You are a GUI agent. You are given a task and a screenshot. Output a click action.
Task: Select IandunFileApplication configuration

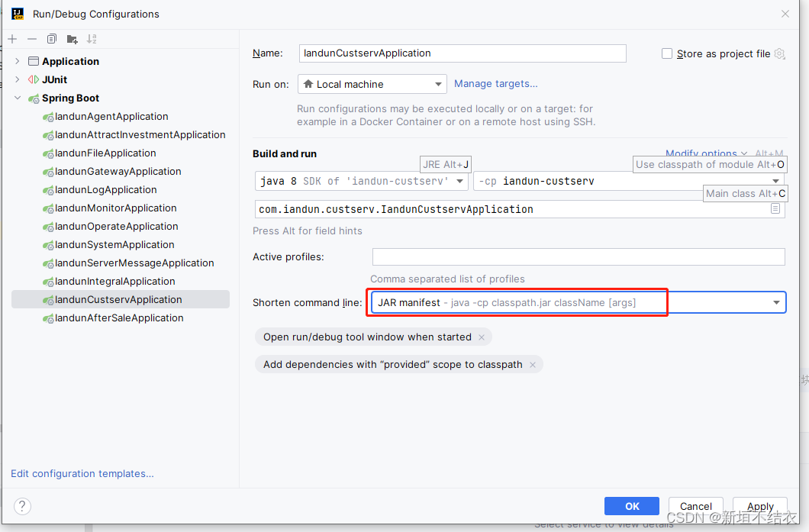(105, 153)
